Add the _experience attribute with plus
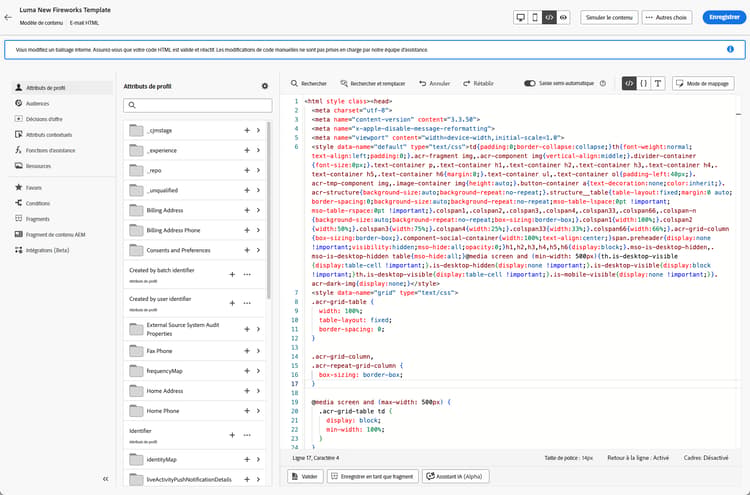This screenshot has width=750, height=495. click(247, 150)
